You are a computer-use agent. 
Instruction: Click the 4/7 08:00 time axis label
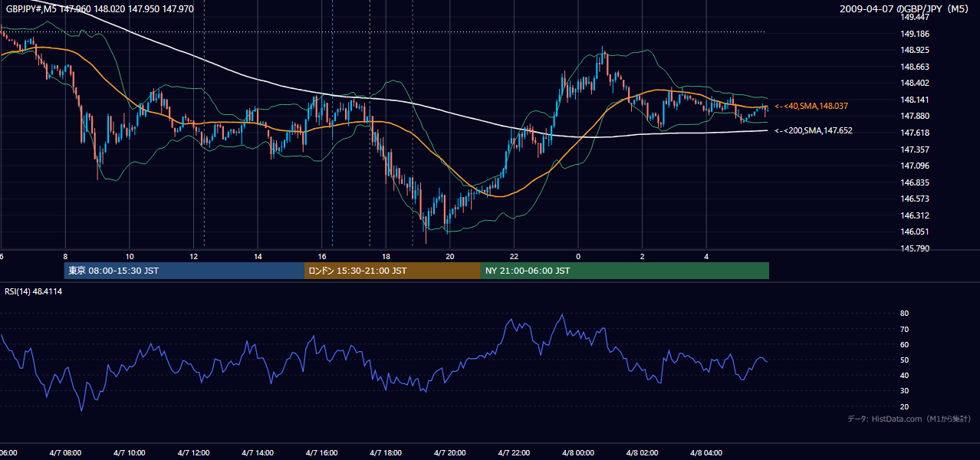tap(65, 452)
